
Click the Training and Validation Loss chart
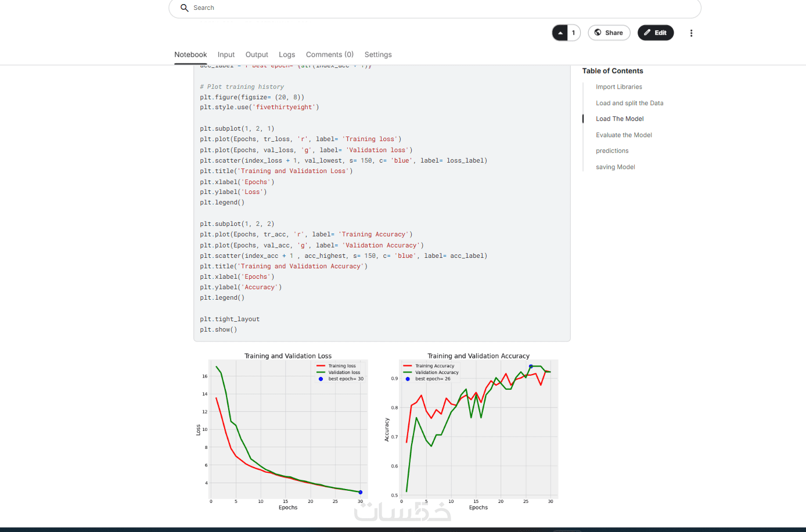click(288, 430)
